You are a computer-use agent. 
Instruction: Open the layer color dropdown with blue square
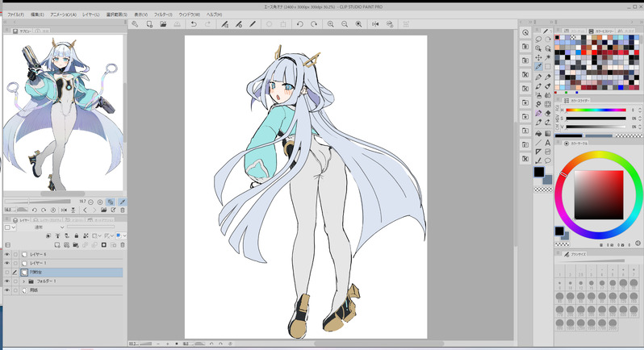[120, 235]
